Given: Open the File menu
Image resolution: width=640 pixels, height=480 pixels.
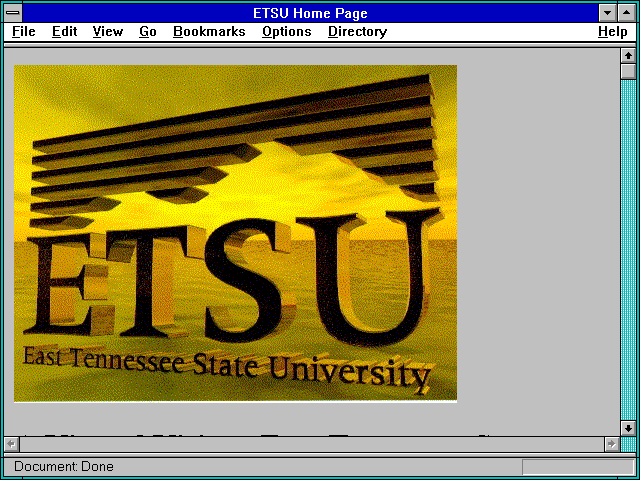Looking at the screenshot, I should click(24, 31).
